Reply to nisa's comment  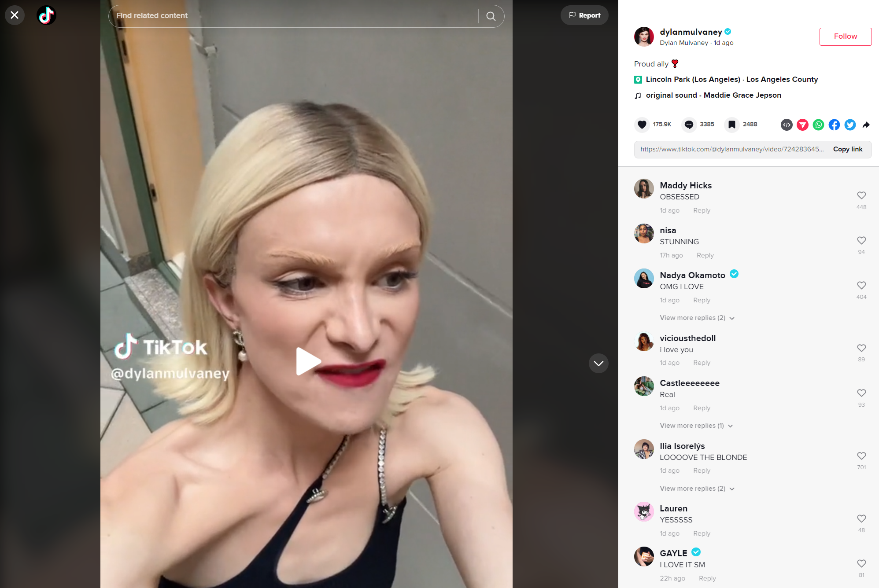(x=705, y=255)
